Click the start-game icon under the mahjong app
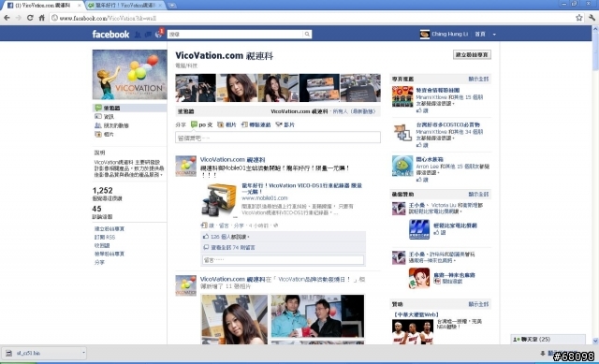The width and height of the screenshot is (599, 364). tap(437, 281)
